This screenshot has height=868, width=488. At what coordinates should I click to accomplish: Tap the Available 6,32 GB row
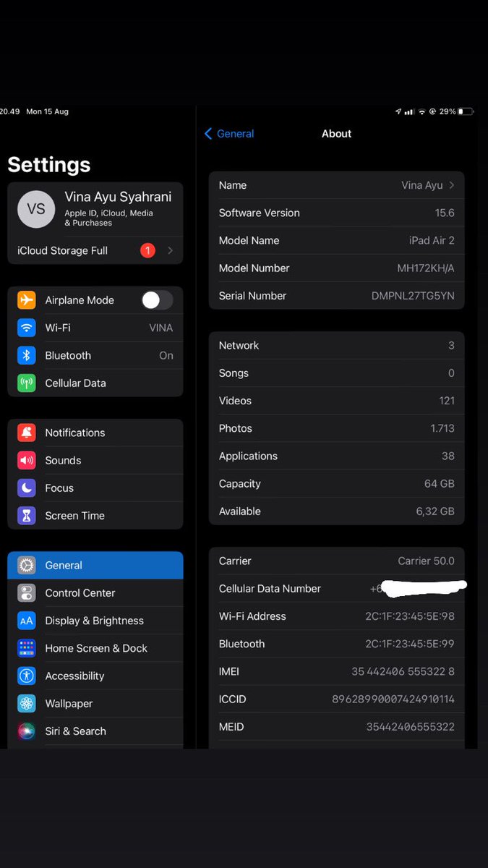coord(337,511)
